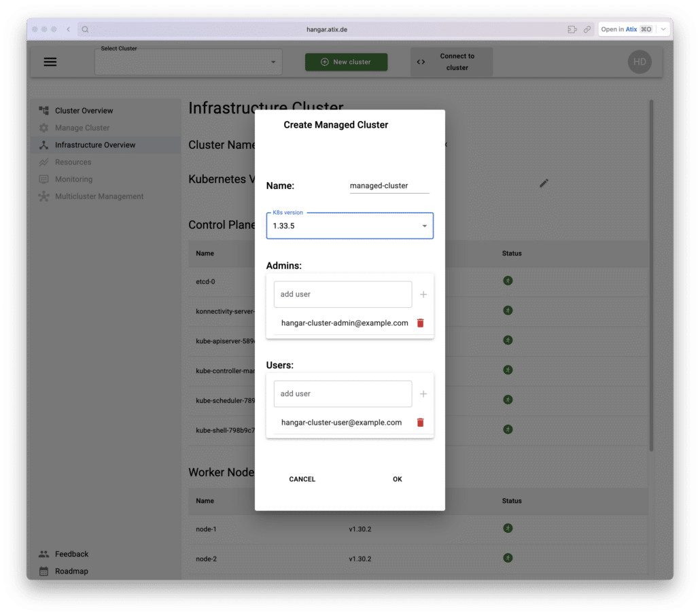Click the Name field with managed-cluster
Viewport: 700px width, 615px height.
click(x=389, y=186)
